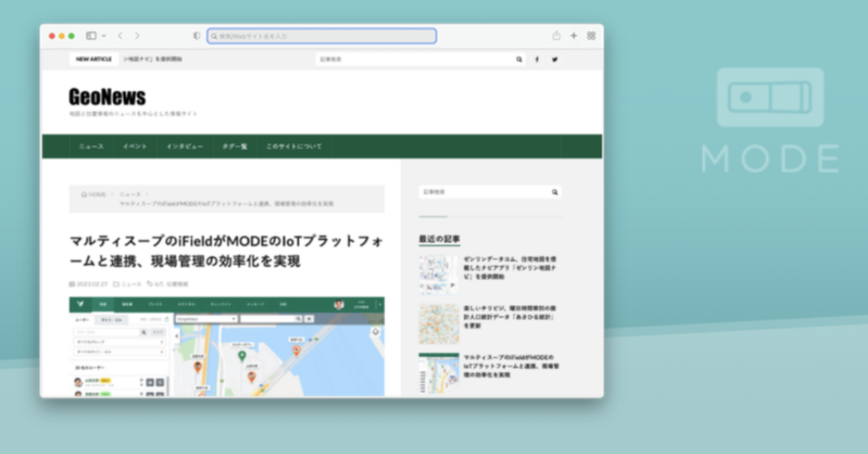This screenshot has height=454, width=868.
Task: Open the Twitter icon in the header
Action: 555,60
